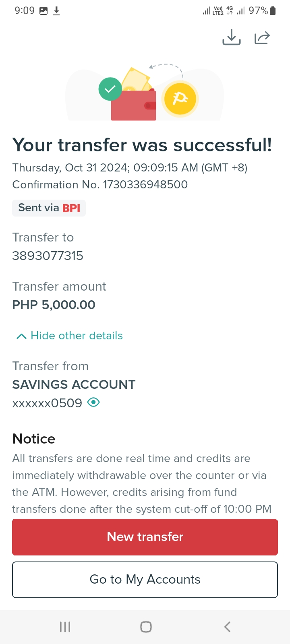The width and height of the screenshot is (290, 644).
Task: Tap the download notification icon in status bar
Action: click(56, 11)
